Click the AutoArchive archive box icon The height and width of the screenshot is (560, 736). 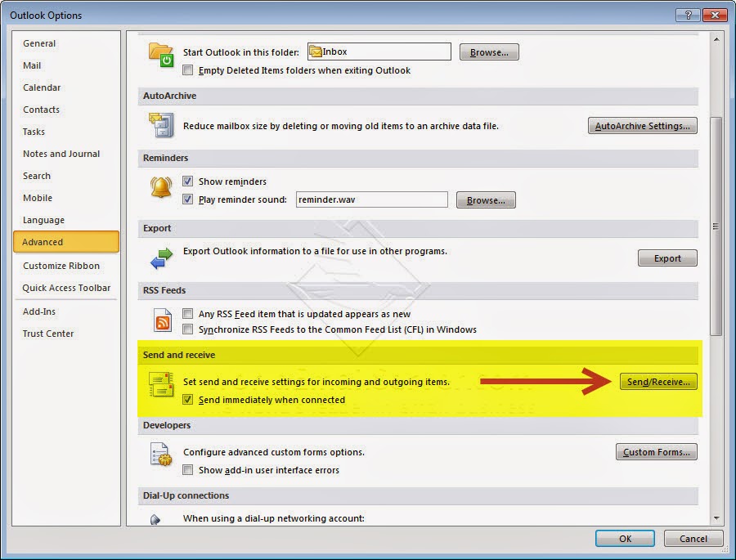[160, 125]
